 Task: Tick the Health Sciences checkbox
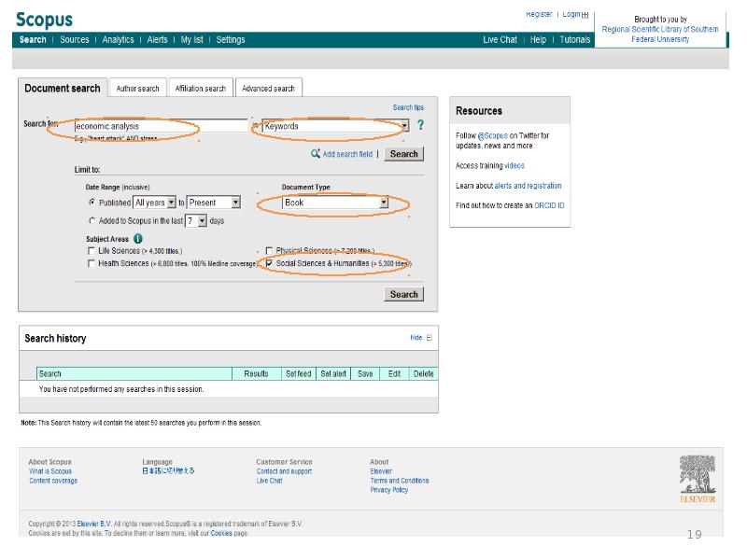pos(91,264)
